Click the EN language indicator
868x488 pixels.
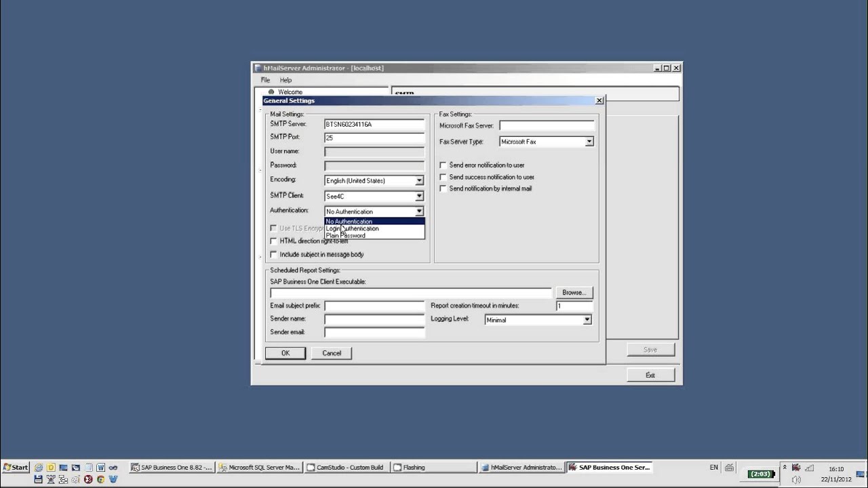(714, 467)
